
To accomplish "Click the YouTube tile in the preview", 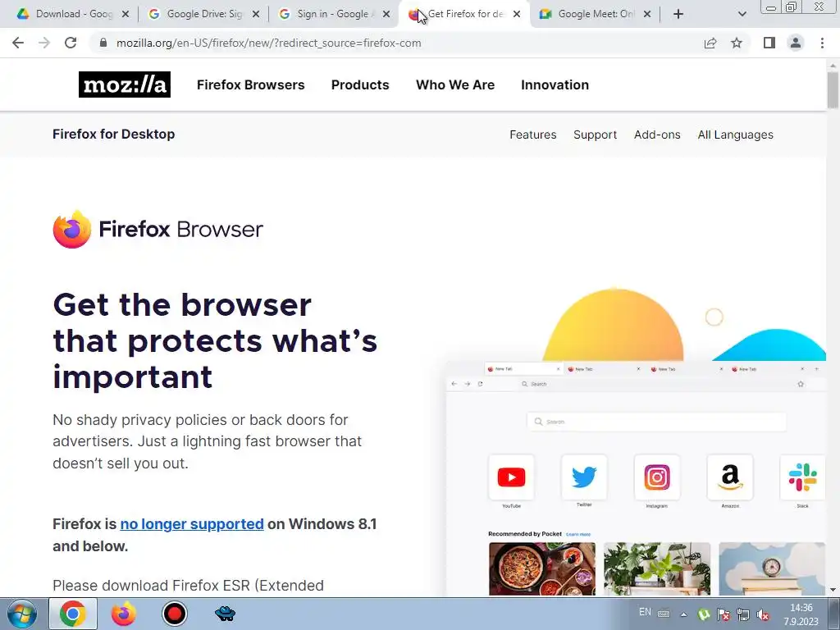I will (511, 477).
